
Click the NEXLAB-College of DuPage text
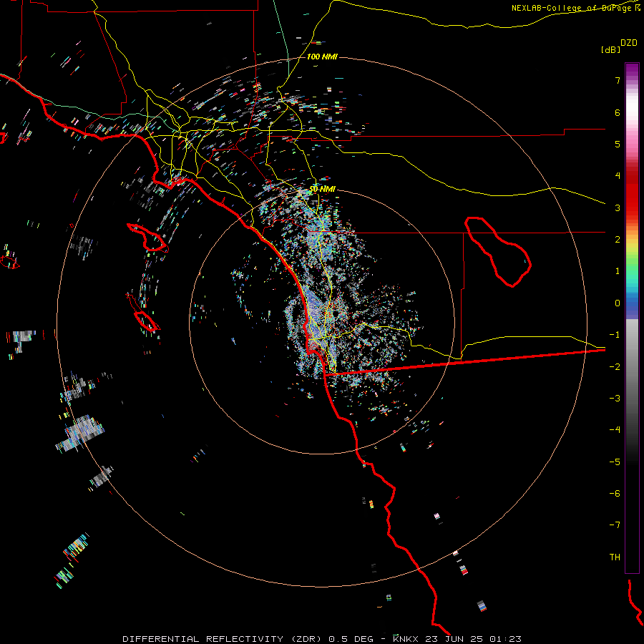(573, 8)
